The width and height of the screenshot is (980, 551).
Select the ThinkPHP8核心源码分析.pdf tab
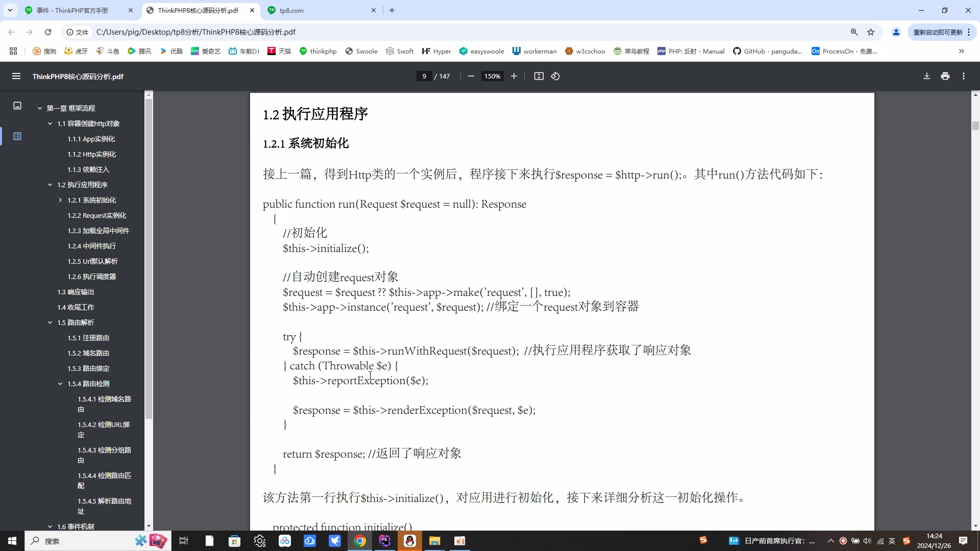point(200,10)
